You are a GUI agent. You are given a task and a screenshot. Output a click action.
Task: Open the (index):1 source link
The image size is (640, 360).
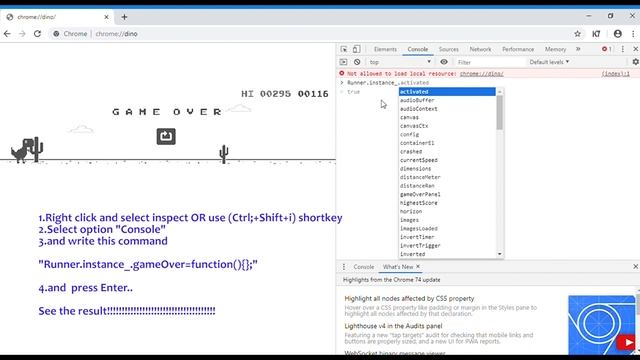click(616, 74)
